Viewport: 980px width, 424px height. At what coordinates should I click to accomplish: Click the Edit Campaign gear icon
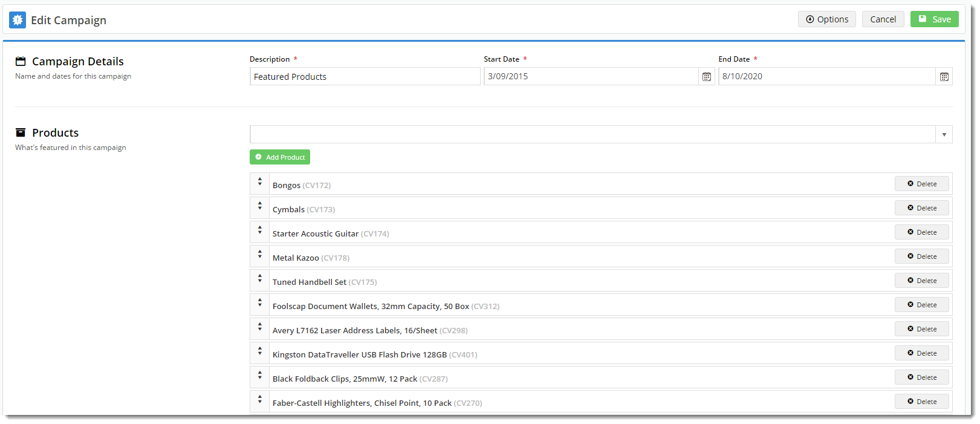(x=18, y=20)
